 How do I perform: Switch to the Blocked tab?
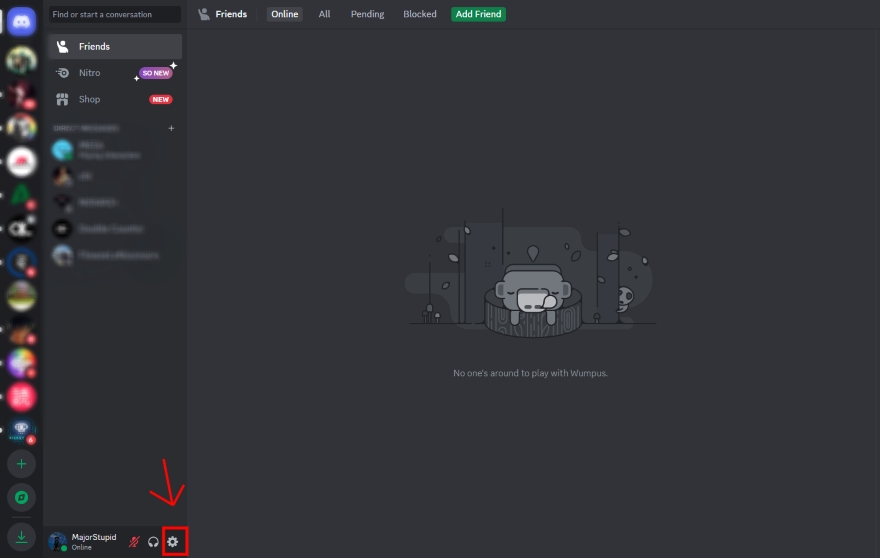click(420, 14)
